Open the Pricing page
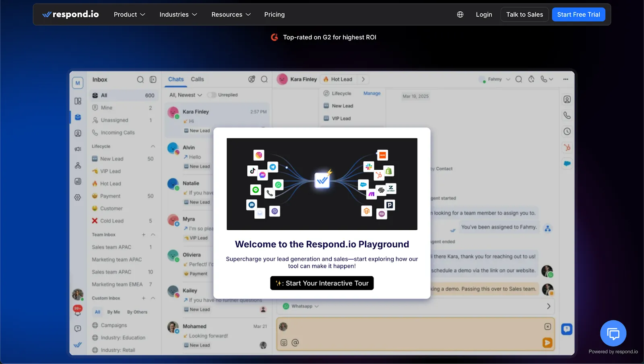This screenshot has width=644, height=364. coord(275,14)
